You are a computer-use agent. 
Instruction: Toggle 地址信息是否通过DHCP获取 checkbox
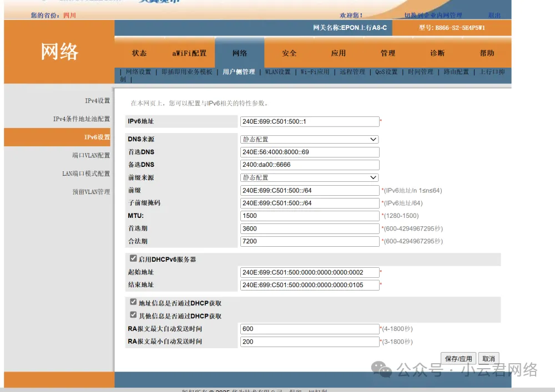click(133, 302)
